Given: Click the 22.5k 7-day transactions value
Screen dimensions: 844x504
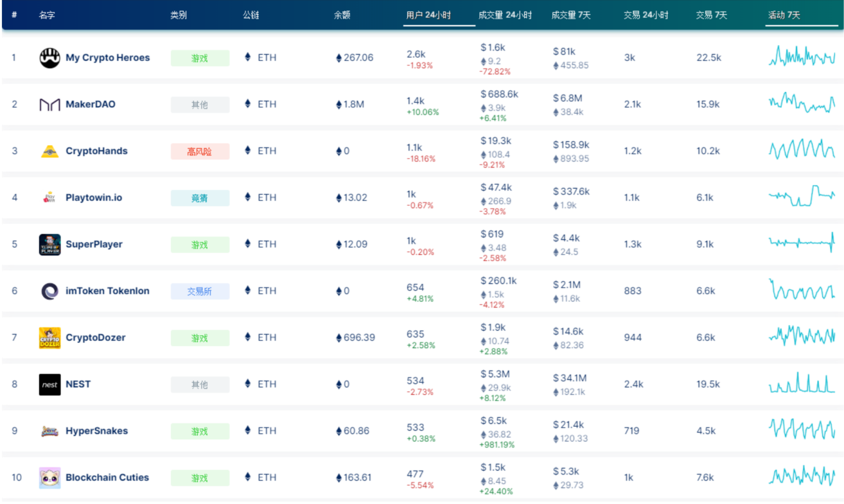Looking at the screenshot, I should click(709, 58).
